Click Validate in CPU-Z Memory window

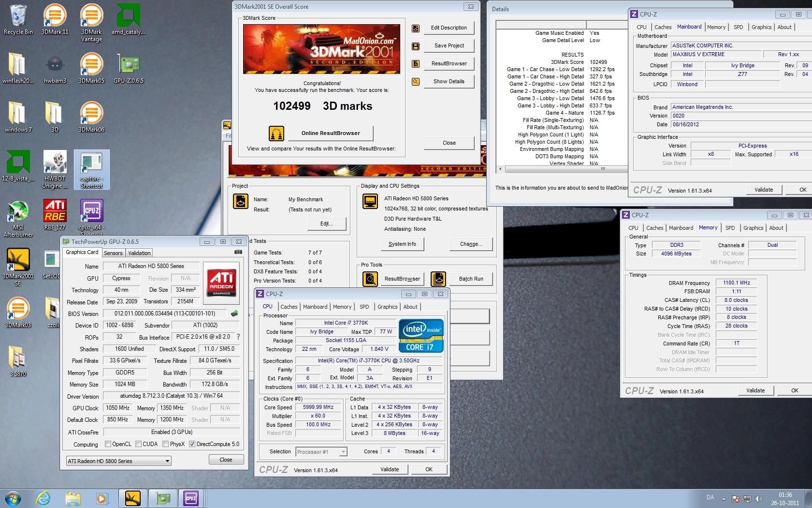click(x=755, y=390)
